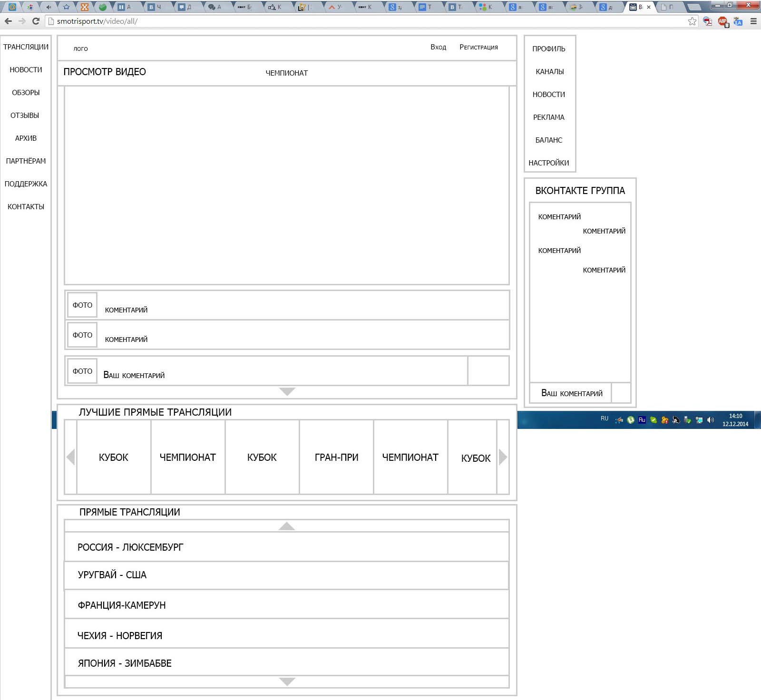Click the green Skype tray icon
Viewport: 761px width, 700px height.
click(x=654, y=420)
